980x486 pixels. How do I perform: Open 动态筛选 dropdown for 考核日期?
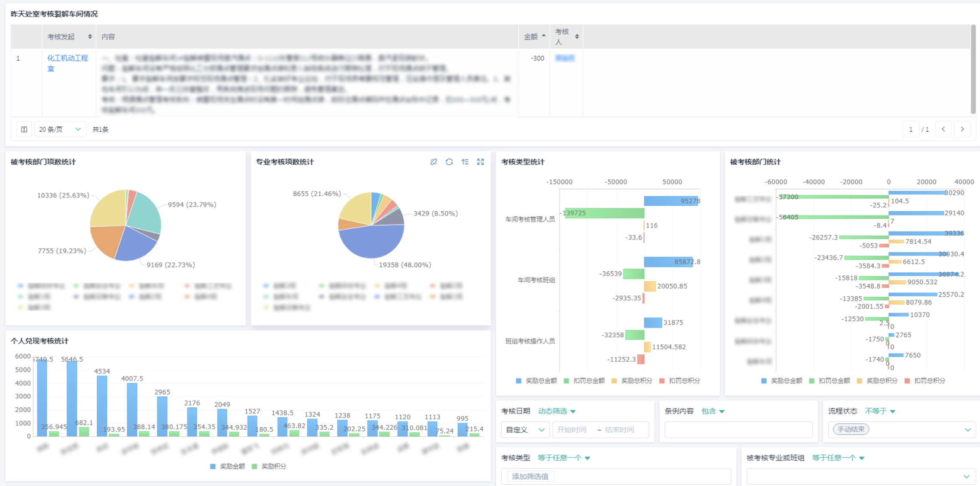point(557,411)
